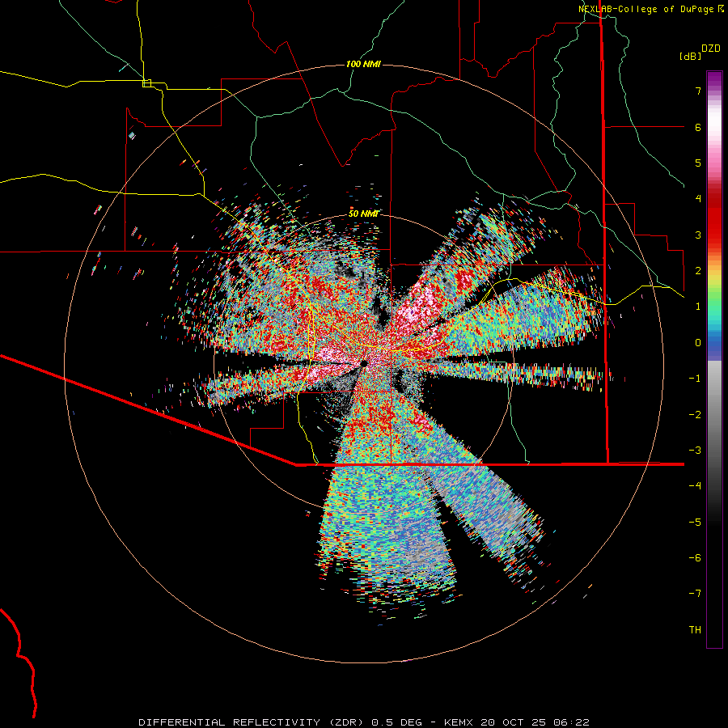The image size is (728, 728).
Task: Click the 7 value on the scale
Action: [x=698, y=91]
